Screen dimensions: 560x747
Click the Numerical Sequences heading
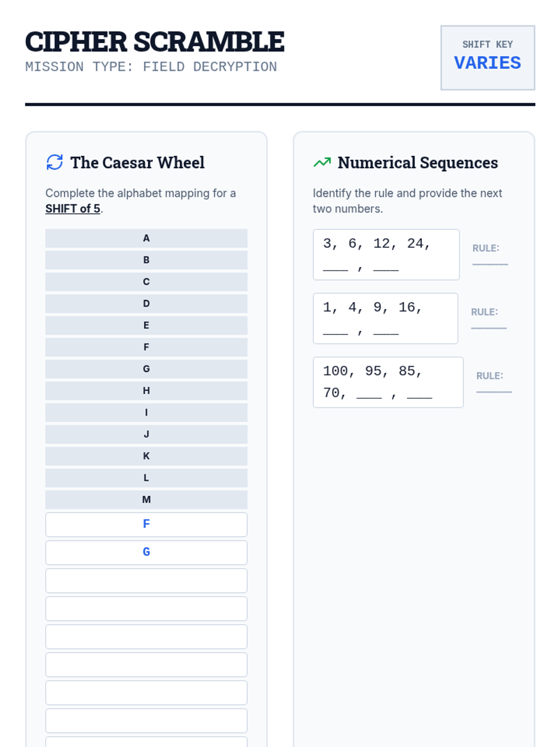418,162
